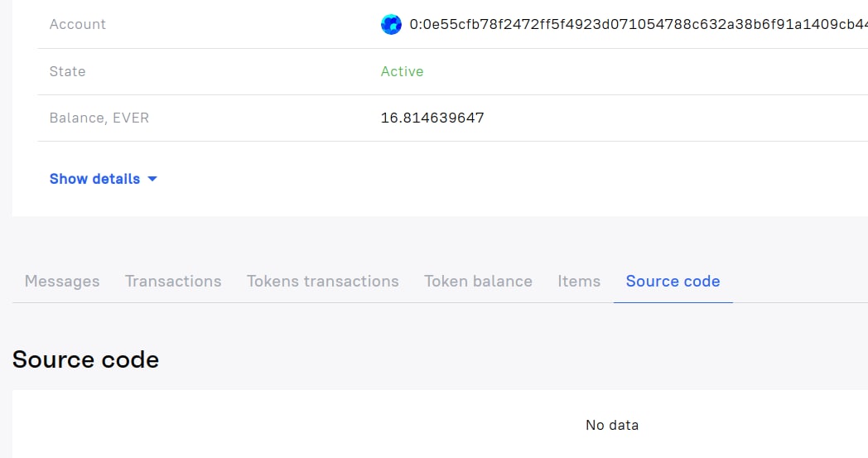Viewport: 868px width, 458px height.
Task: Open the Transactions tab
Action: click(x=173, y=282)
